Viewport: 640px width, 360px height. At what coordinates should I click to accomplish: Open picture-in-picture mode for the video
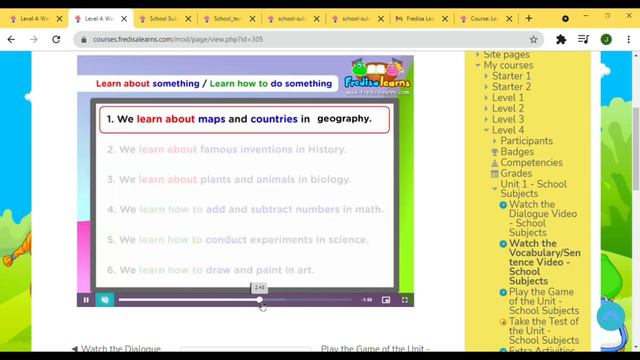click(x=386, y=300)
